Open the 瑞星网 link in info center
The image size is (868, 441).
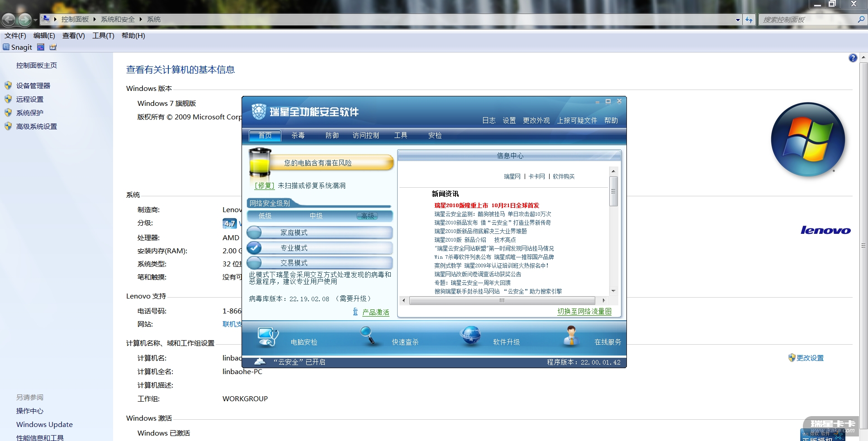(x=512, y=176)
